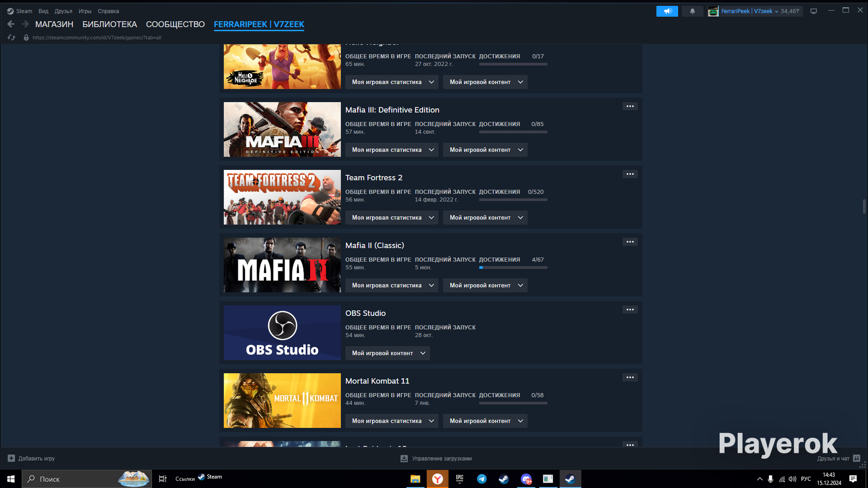
Task: Open the three-dot menu for OBS Studio
Action: 630,310
